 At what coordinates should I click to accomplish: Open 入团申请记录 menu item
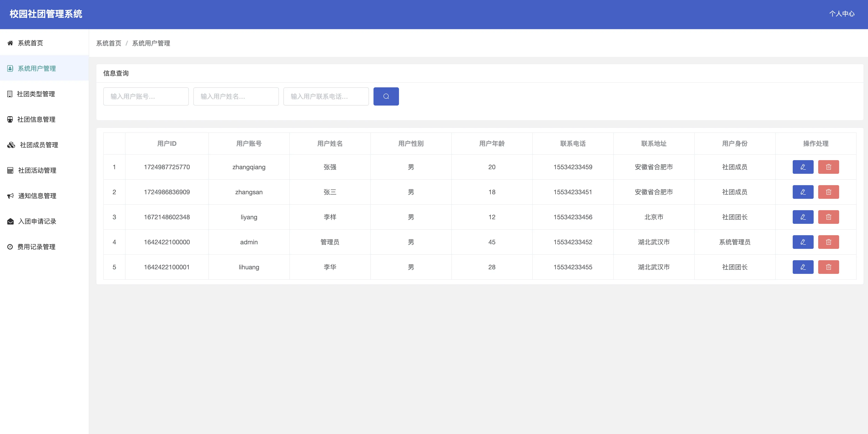pyautogui.click(x=37, y=221)
